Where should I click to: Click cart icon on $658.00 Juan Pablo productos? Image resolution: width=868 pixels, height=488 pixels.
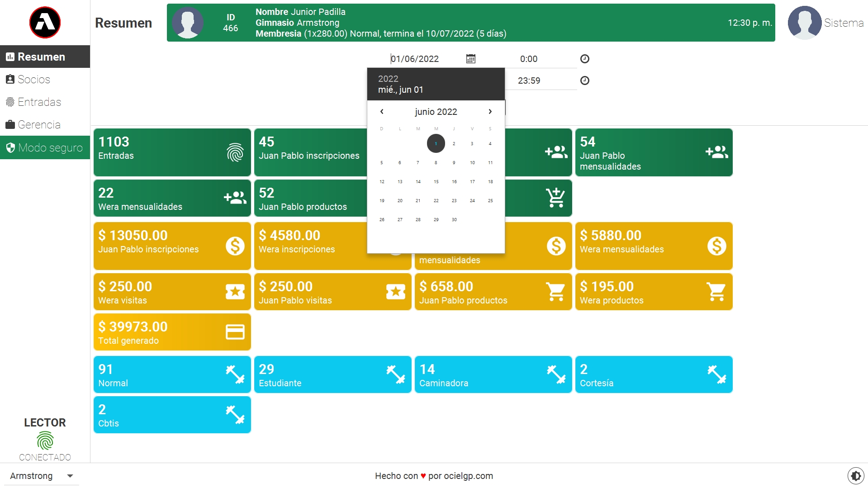pyautogui.click(x=556, y=292)
